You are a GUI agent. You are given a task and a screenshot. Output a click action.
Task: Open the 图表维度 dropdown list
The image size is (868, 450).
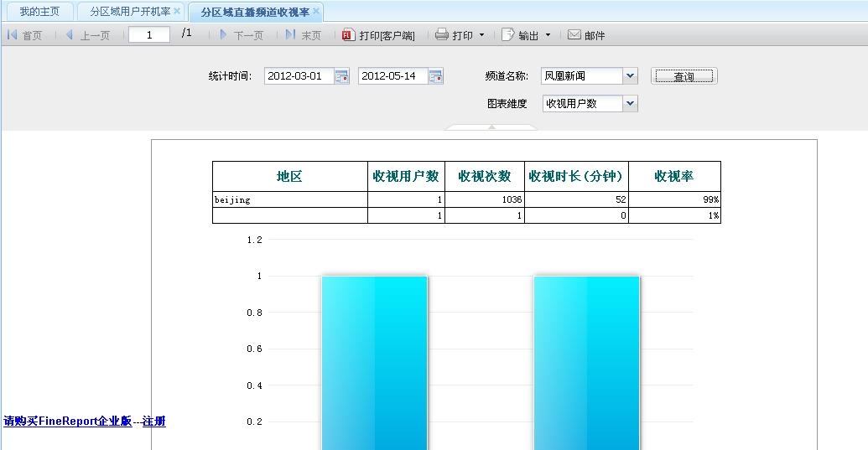click(x=630, y=103)
